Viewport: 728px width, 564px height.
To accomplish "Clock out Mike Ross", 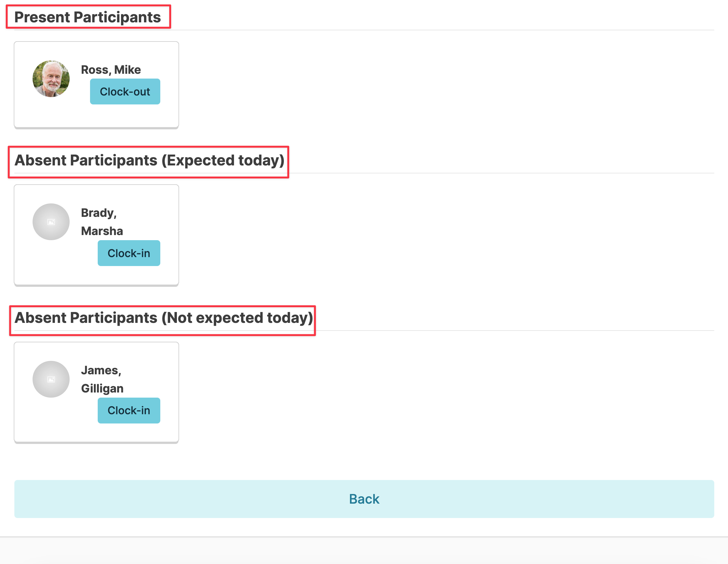I will [x=125, y=92].
